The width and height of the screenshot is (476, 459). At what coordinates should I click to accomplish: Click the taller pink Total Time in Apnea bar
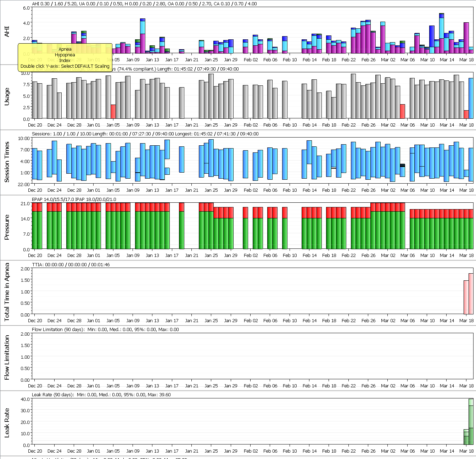click(x=471, y=294)
